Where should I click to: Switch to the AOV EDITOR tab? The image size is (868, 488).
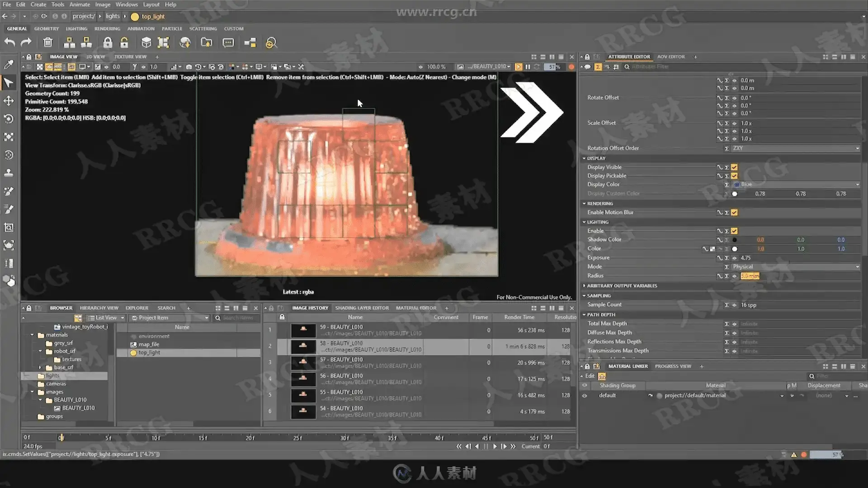tap(671, 57)
